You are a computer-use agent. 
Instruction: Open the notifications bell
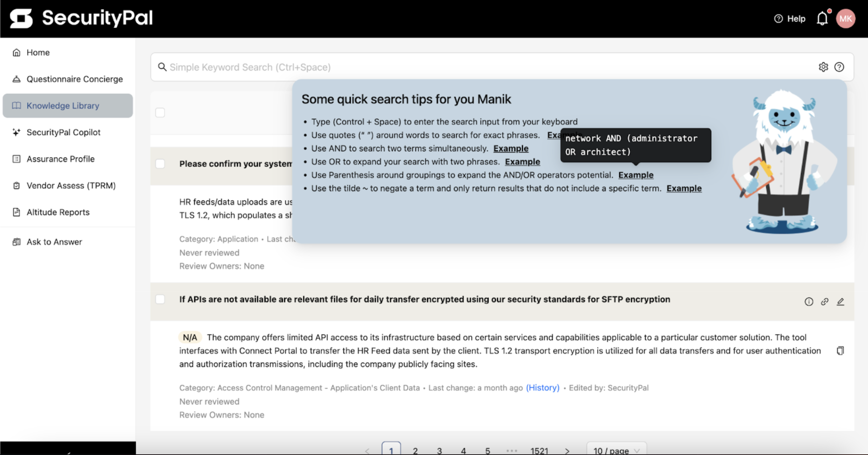pyautogui.click(x=822, y=18)
